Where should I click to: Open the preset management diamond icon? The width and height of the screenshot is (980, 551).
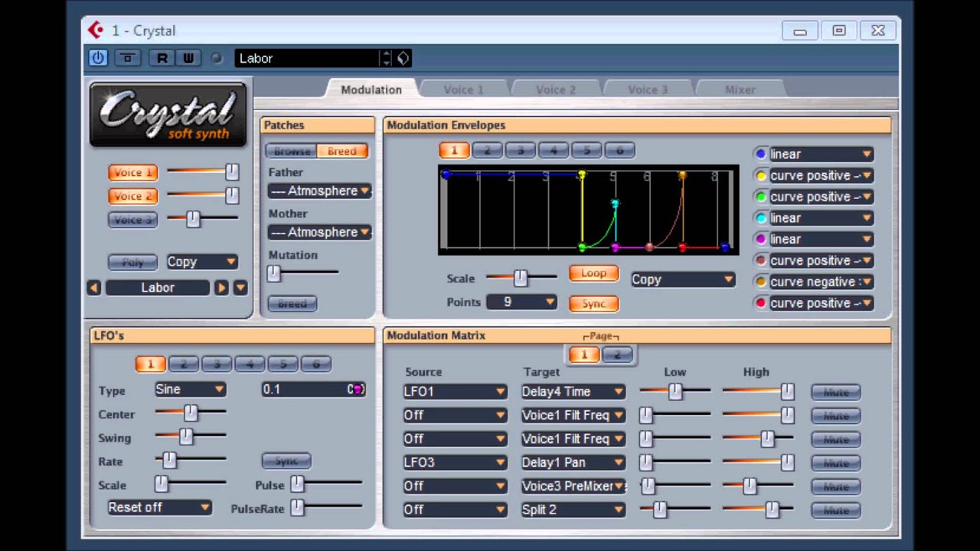403,58
